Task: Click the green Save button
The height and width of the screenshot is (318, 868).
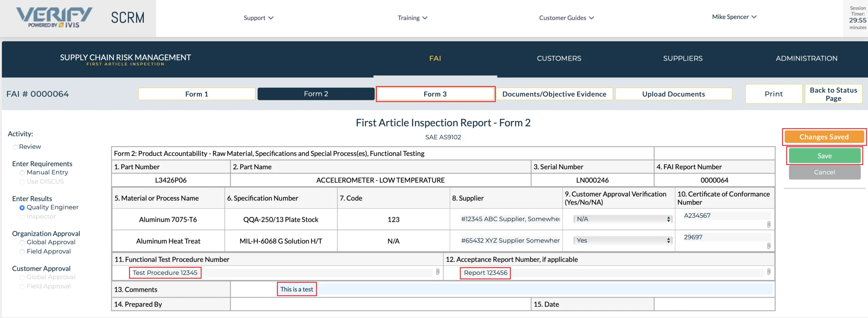Action: [825, 156]
